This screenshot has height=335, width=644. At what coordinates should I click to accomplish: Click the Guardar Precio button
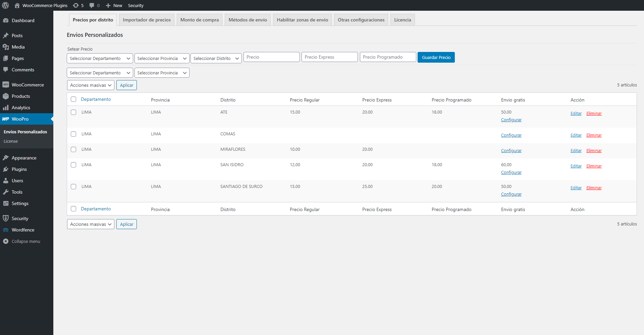(436, 57)
